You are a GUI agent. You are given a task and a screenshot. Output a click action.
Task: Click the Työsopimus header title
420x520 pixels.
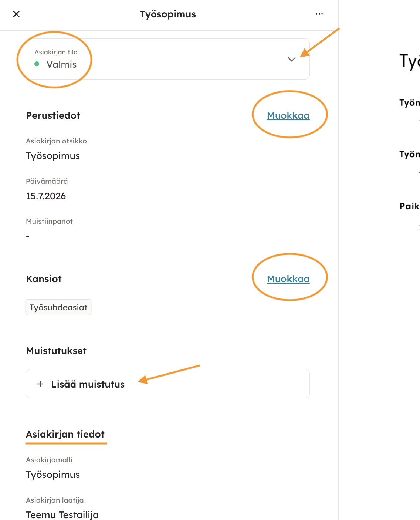pyautogui.click(x=168, y=14)
